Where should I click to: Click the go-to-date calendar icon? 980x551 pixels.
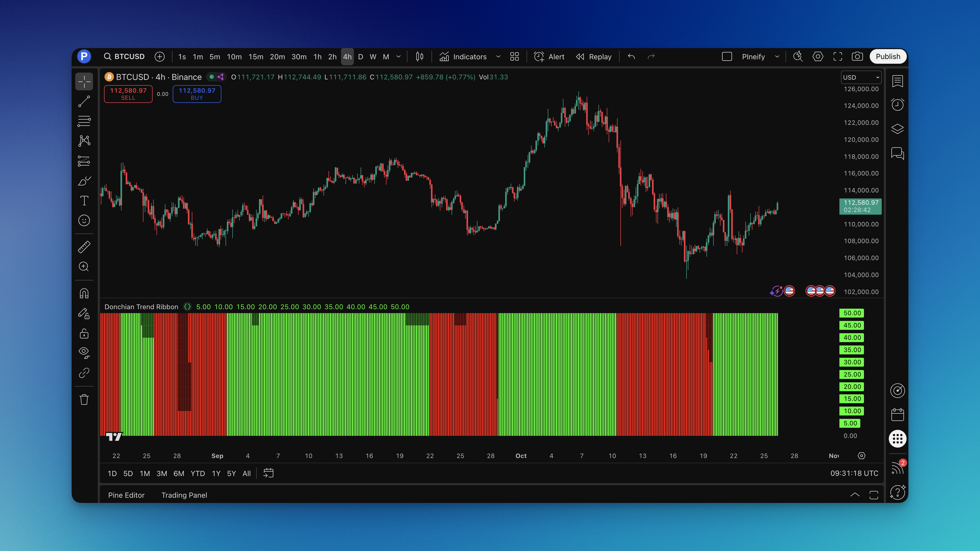click(x=268, y=473)
